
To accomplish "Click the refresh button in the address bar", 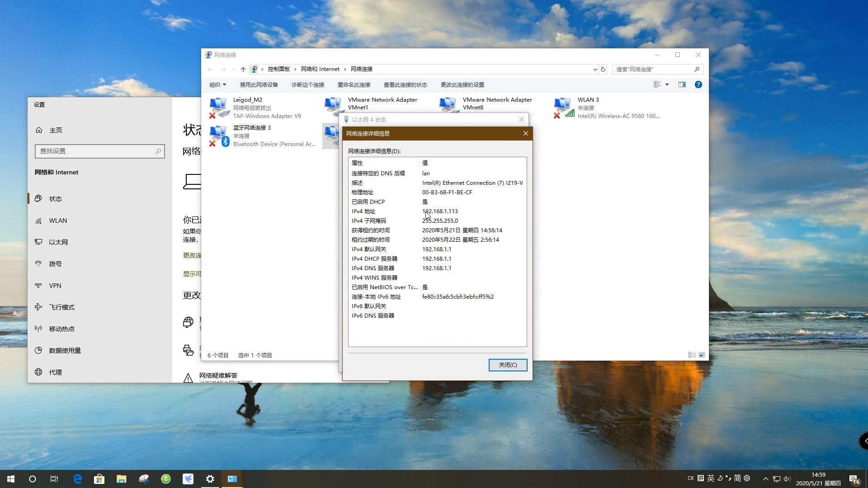I will point(603,69).
